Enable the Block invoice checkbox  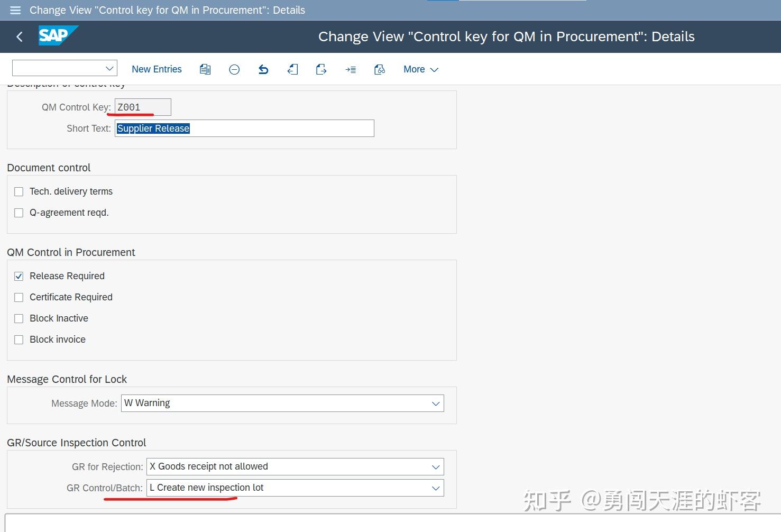click(x=19, y=339)
